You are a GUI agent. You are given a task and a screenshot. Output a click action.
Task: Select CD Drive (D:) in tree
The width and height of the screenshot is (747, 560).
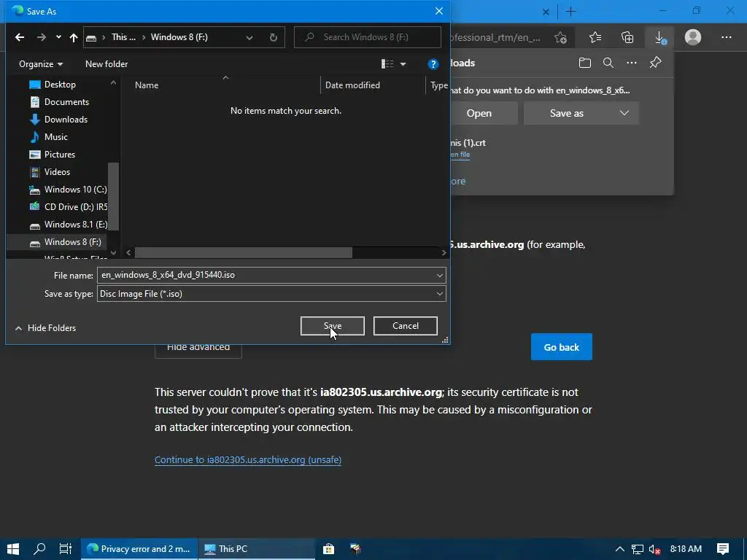pyautogui.click(x=68, y=206)
